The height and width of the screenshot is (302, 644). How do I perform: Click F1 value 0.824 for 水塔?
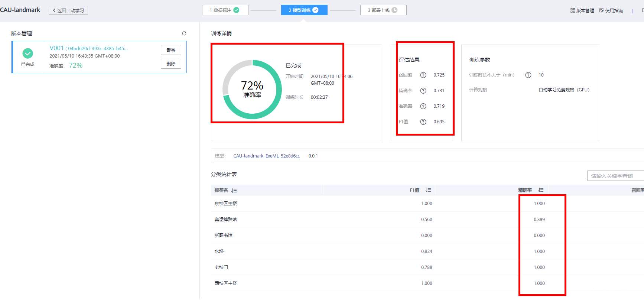pyautogui.click(x=426, y=251)
